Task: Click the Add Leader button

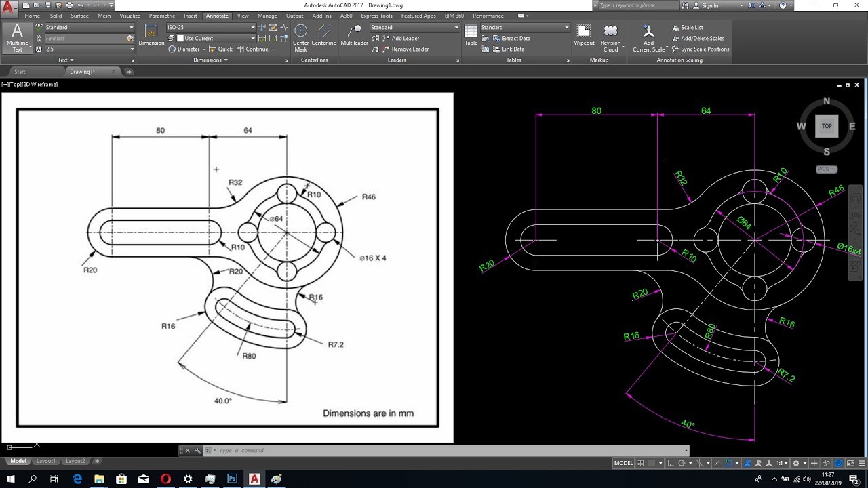Action: pos(400,38)
